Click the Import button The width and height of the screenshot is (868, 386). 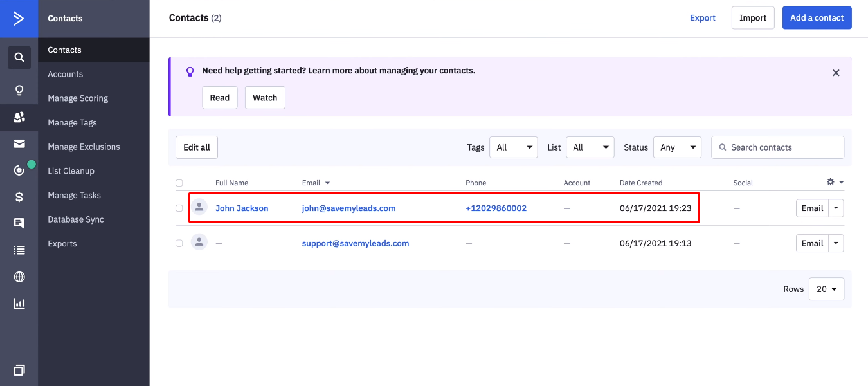(x=753, y=18)
